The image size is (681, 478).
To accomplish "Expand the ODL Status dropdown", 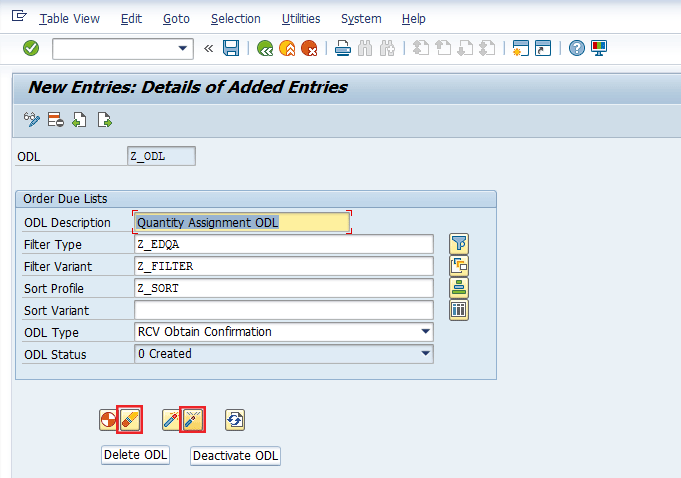I will tap(426, 354).
